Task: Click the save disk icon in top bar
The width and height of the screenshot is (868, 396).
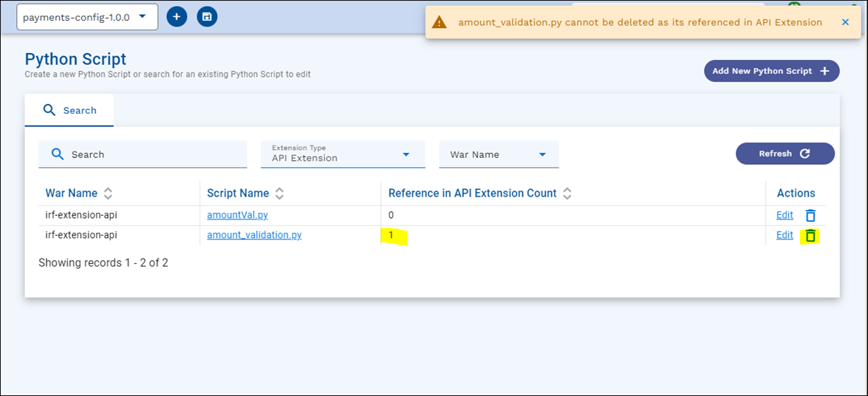Action: click(207, 16)
